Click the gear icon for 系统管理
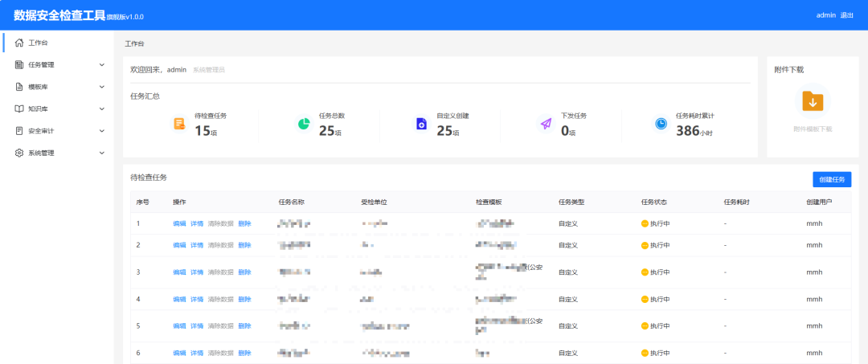The width and height of the screenshot is (868, 364). (x=19, y=153)
